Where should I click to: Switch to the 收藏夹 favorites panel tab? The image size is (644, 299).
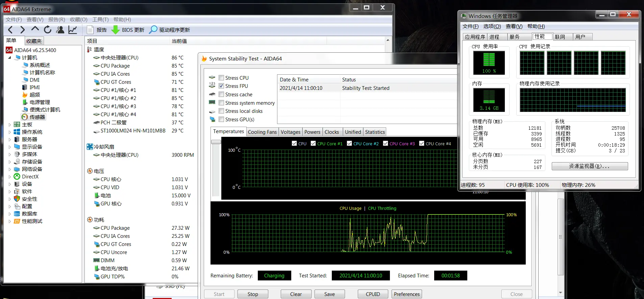pyautogui.click(x=34, y=41)
